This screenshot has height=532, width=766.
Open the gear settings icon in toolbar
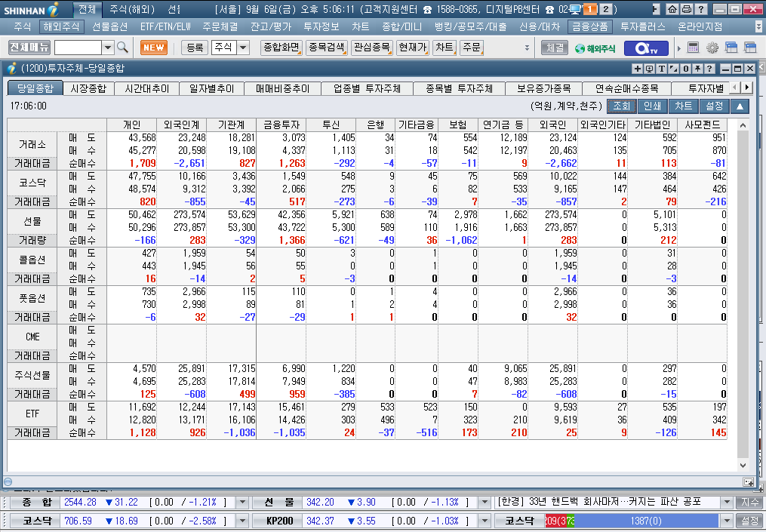[x=712, y=48]
